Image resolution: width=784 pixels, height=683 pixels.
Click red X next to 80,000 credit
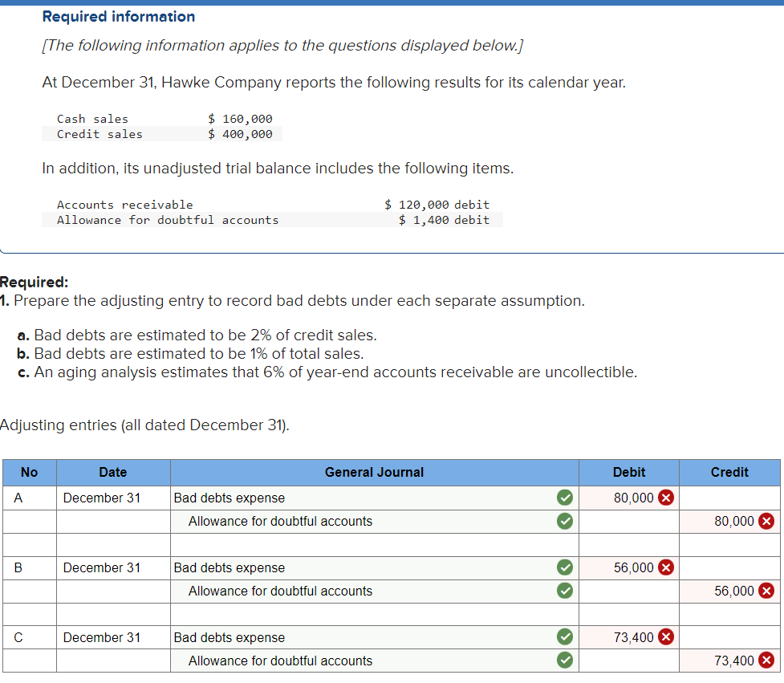click(766, 522)
